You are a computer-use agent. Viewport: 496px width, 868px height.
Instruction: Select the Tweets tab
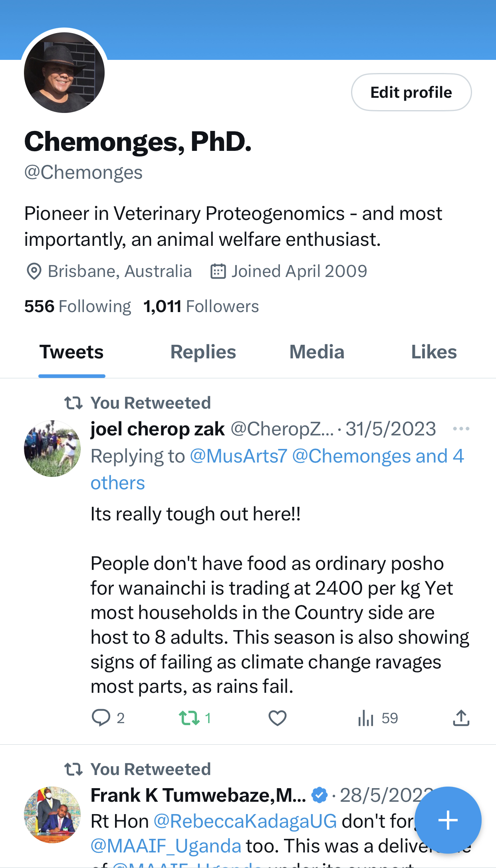tap(71, 352)
